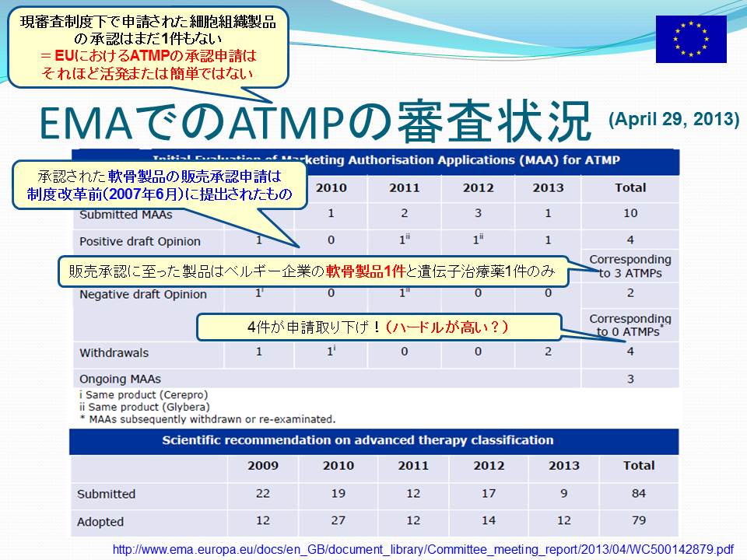Click the Submitted MAAs total value 10

630,213
